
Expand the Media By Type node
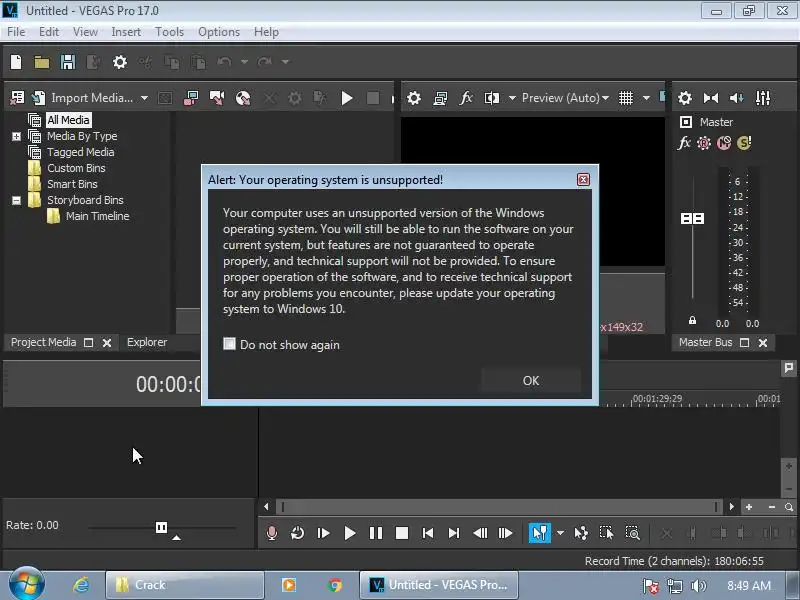tap(16, 136)
